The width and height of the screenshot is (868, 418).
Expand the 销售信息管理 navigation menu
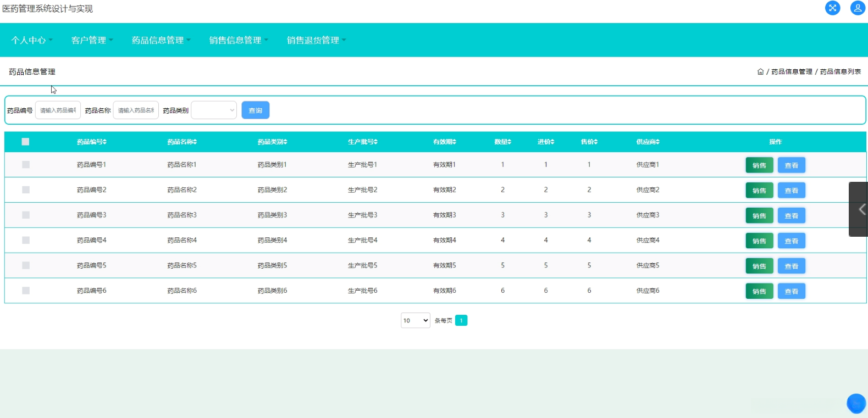click(x=239, y=40)
